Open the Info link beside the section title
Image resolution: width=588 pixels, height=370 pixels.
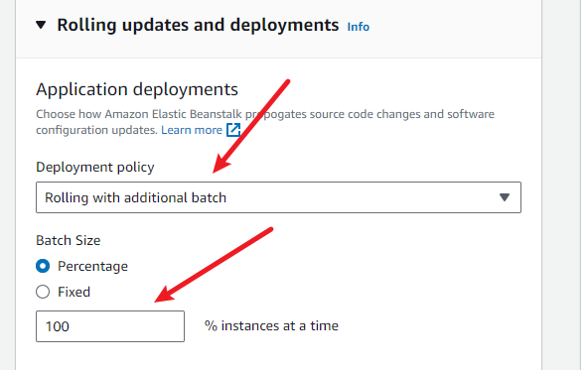359,27
